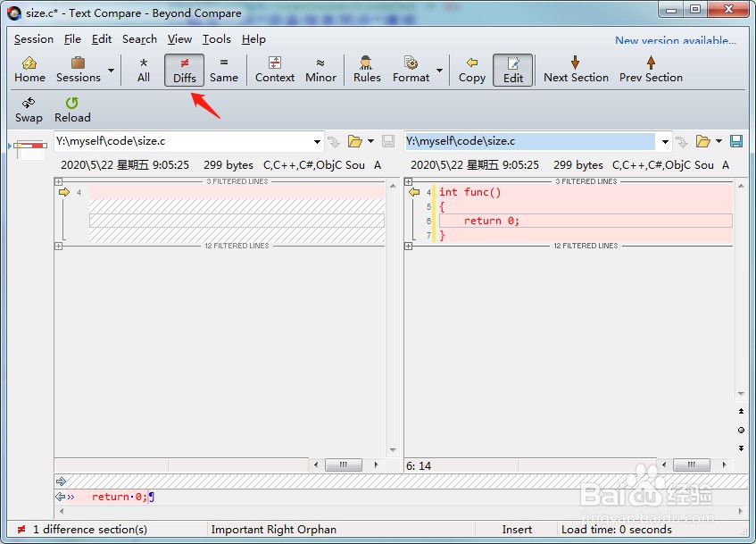
Task: Expand right 3 filtered lines section
Action: pyautogui.click(x=409, y=181)
